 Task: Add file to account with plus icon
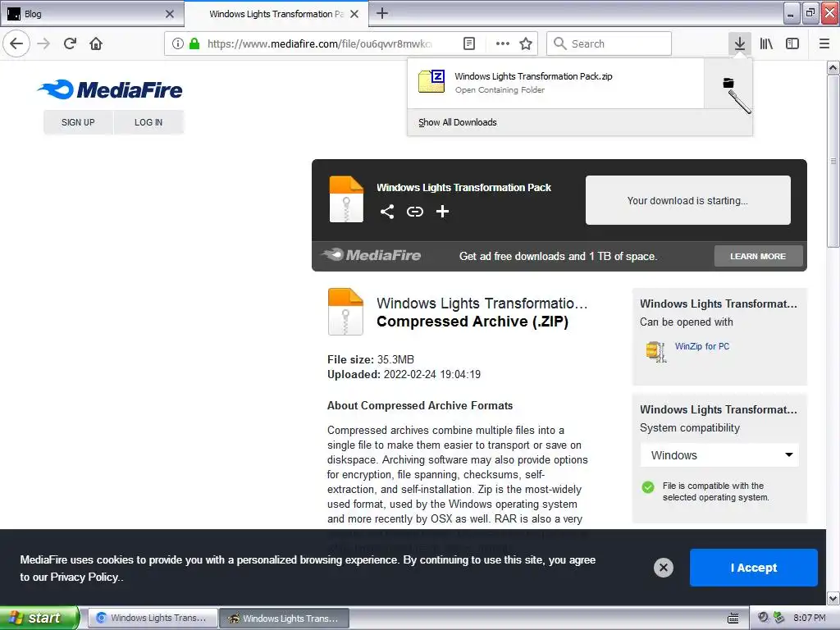[442, 212]
